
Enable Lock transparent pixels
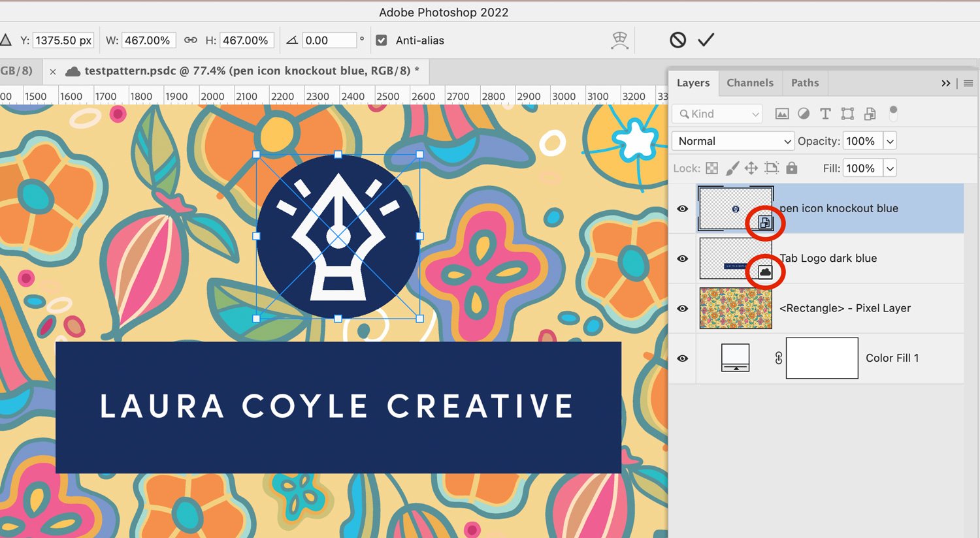(x=712, y=168)
